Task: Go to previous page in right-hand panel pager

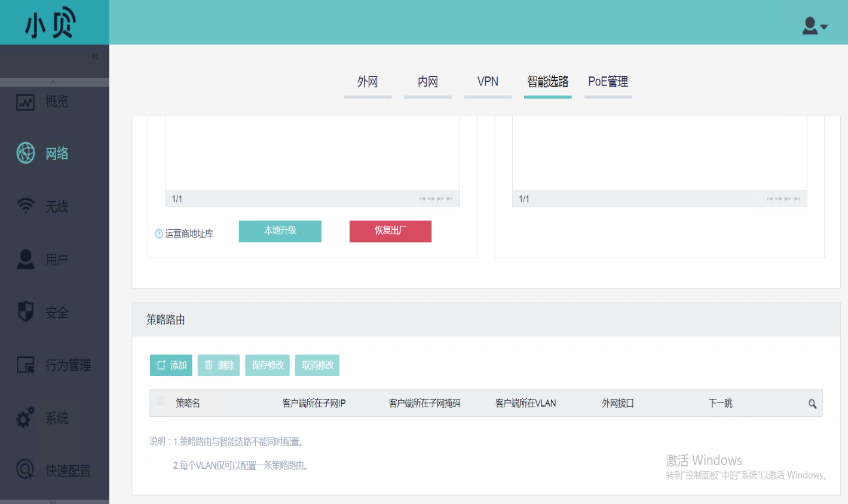Action: point(779,199)
